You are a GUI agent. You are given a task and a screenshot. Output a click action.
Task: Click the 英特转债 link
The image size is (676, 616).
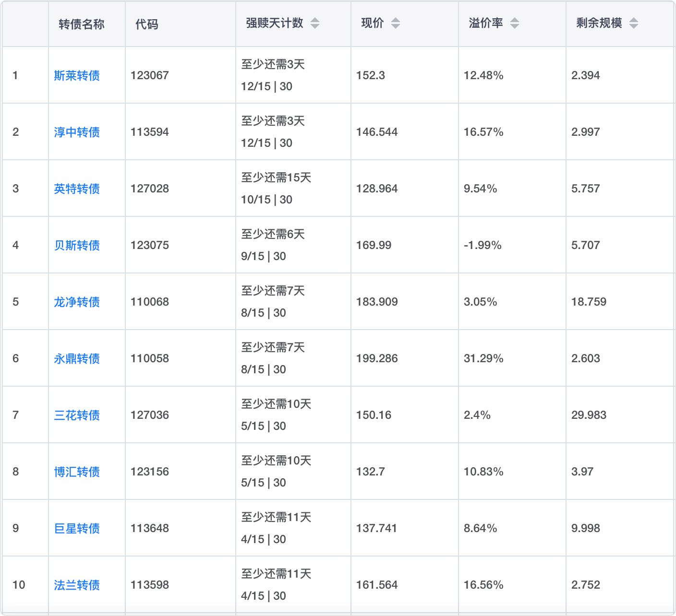point(77,189)
